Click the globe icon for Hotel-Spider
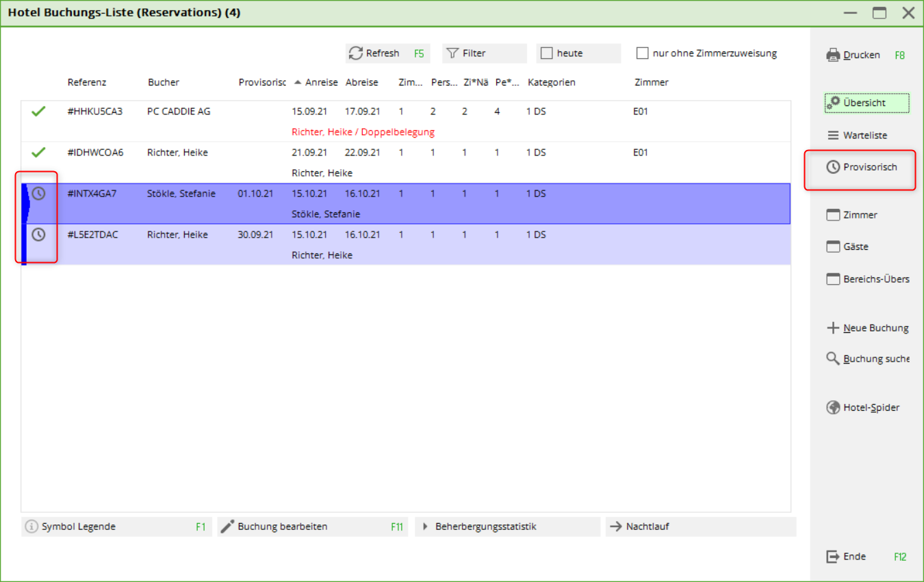Screen dimensions: 924x582 point(833,407)
